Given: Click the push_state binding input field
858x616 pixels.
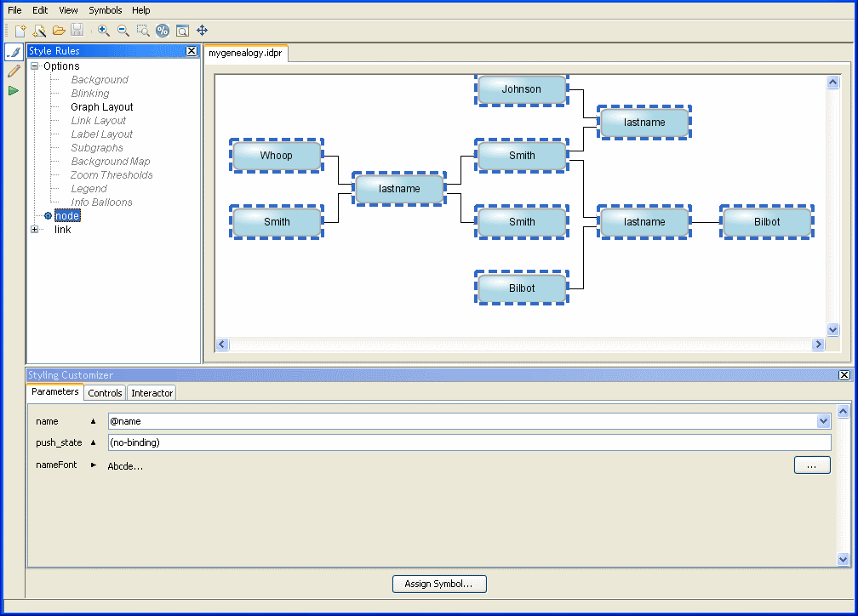Looking at the screenshot, I should tap(468, 442).
